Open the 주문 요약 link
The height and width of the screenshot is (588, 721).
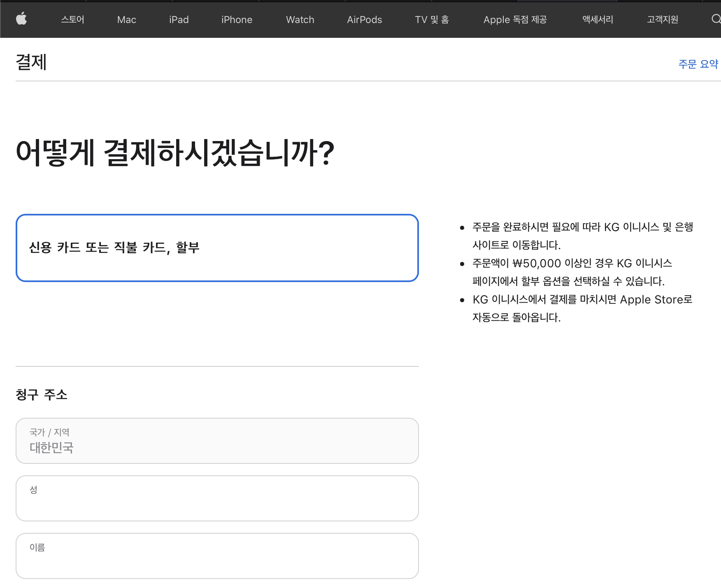pos(698,64)
